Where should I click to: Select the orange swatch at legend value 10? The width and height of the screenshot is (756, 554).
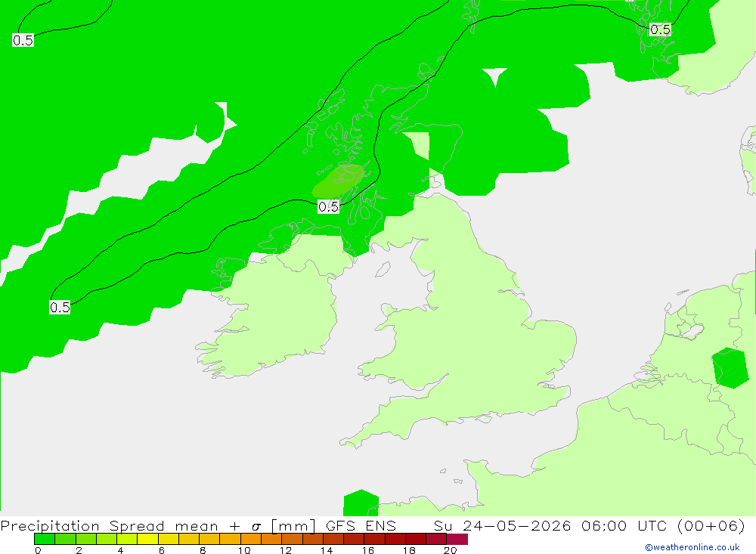pos(251,539)
